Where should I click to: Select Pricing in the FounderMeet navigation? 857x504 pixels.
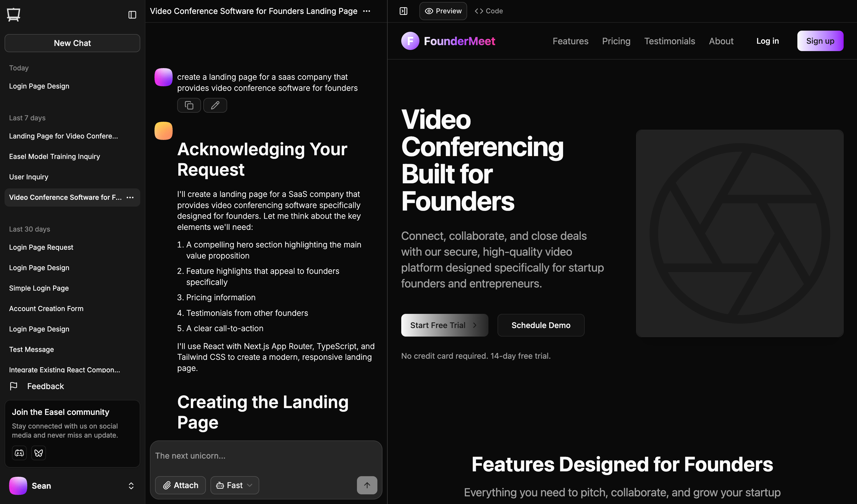click(x=616, y=41)
